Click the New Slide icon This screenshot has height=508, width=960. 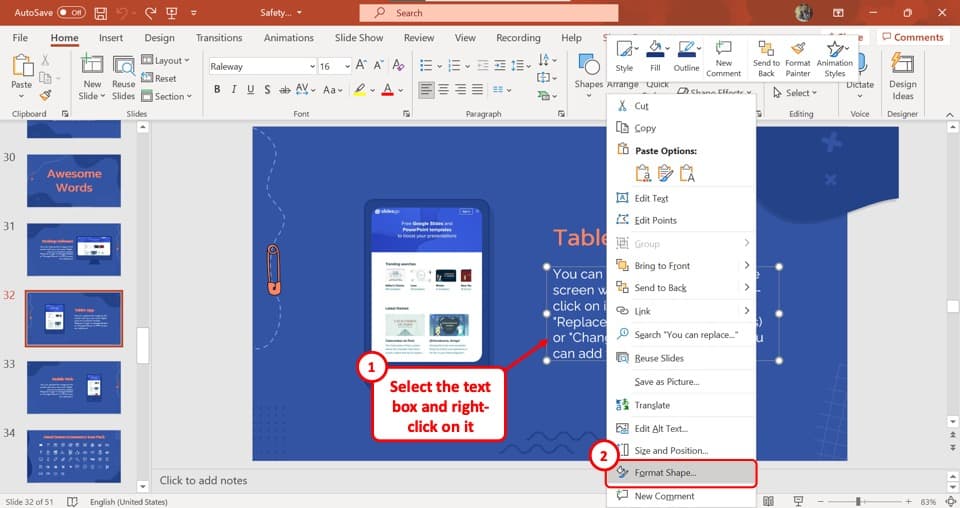(92, 63)
